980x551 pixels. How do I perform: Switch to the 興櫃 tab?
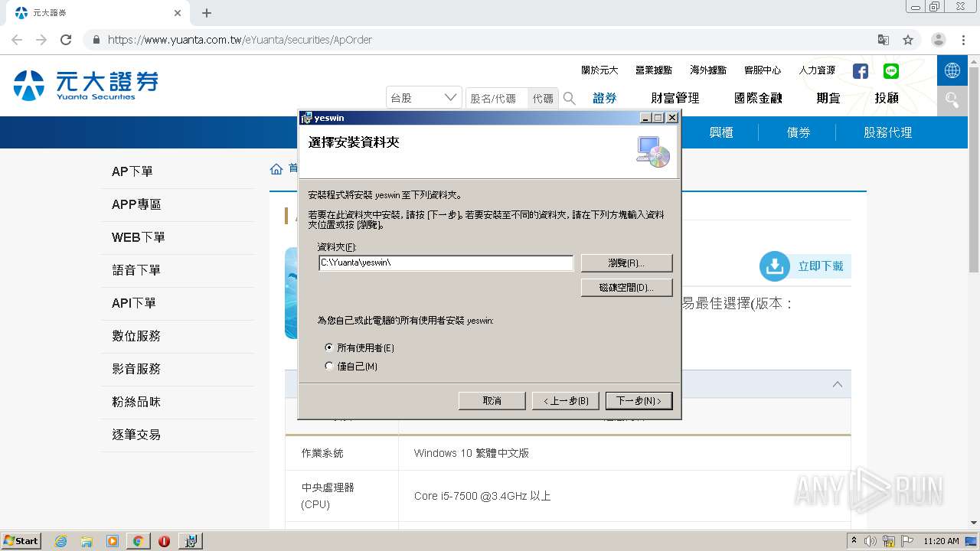(721, 132)
